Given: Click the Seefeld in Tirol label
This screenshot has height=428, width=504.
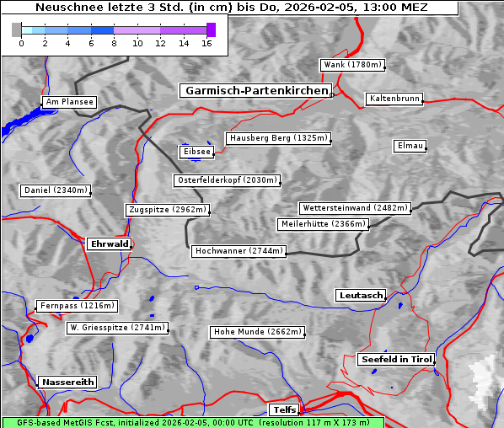Looking at the screenshot, I should point(396,360).
